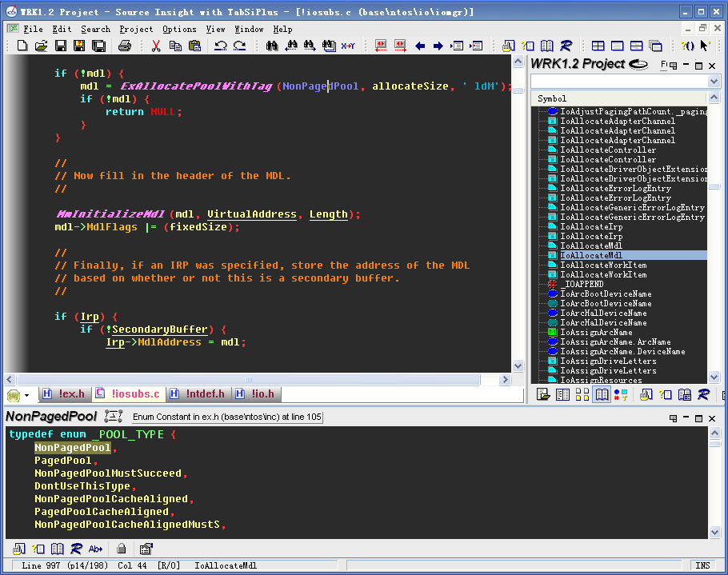The image size is (728, 575).
Task: Open the Options menu
Action: [179, 29]
